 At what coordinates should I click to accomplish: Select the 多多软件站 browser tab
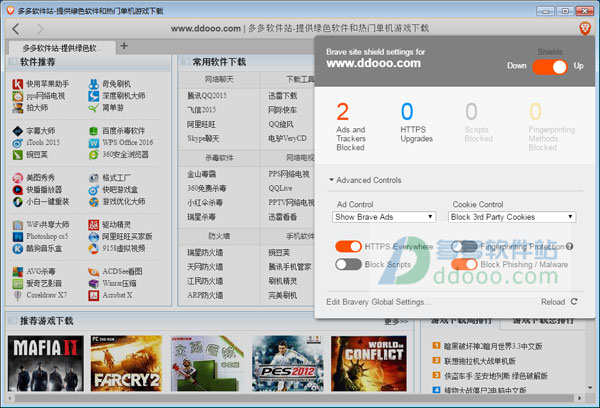[x=62, y=48]
